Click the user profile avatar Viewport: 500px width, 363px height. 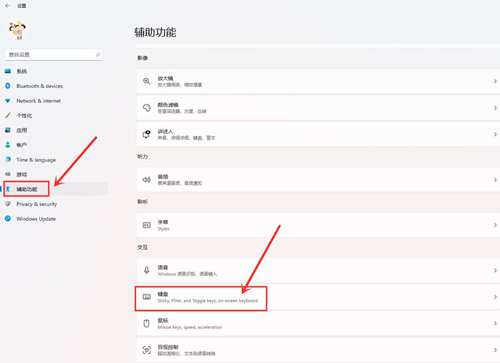(x=17, y=30)
